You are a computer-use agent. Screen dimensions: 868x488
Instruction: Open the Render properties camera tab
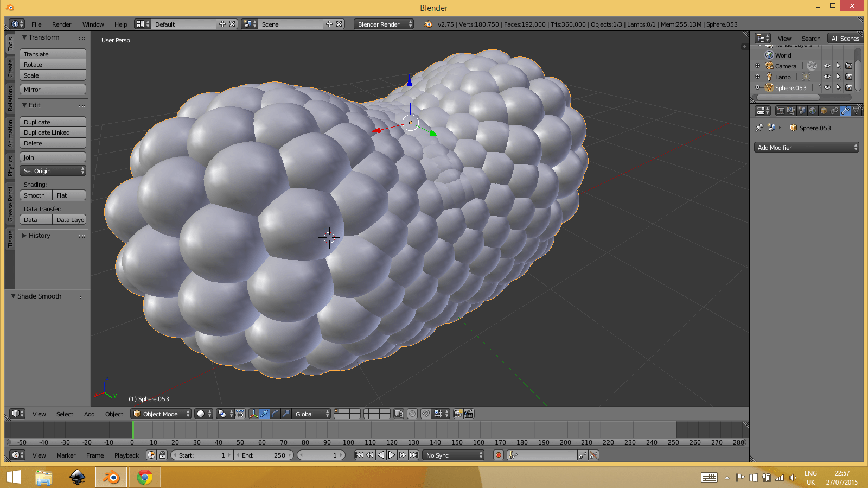click(x=780, y=111)
